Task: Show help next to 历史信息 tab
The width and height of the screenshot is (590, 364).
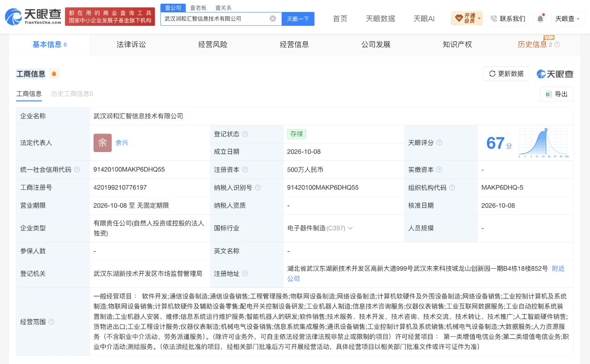Action: (557, 45)
